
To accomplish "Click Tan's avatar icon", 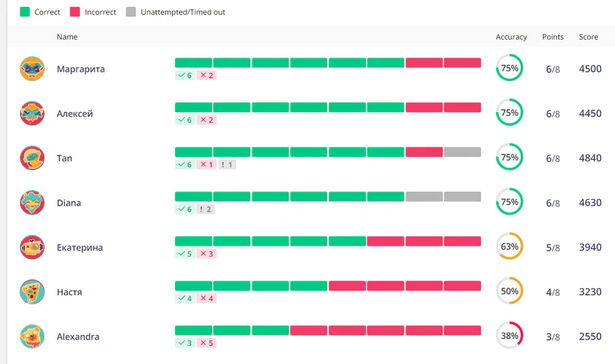I will [32, 158].
